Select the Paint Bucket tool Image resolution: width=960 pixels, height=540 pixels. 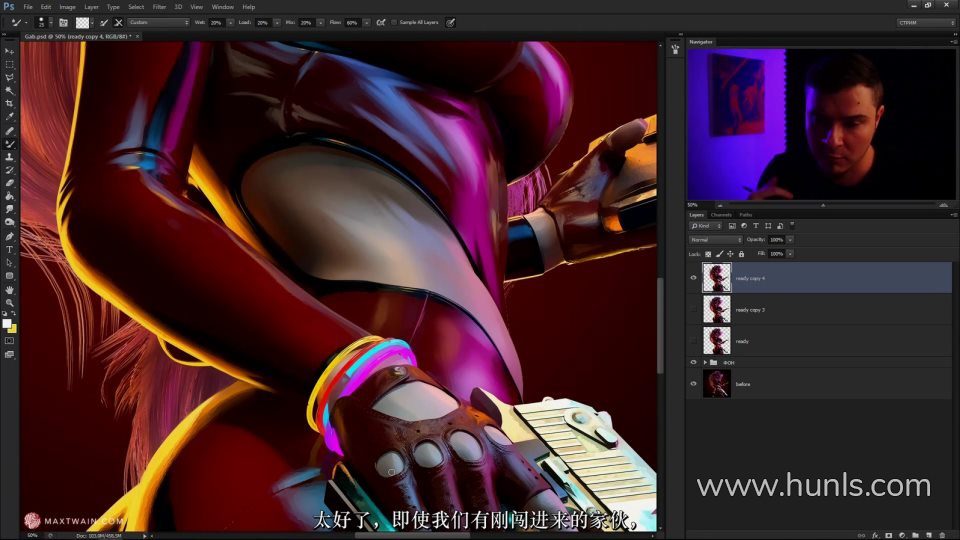point(9,196)
